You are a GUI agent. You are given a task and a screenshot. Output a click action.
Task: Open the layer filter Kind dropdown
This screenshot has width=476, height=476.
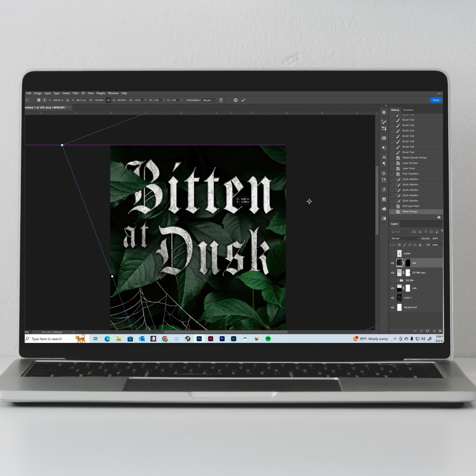tap(400, 232)
